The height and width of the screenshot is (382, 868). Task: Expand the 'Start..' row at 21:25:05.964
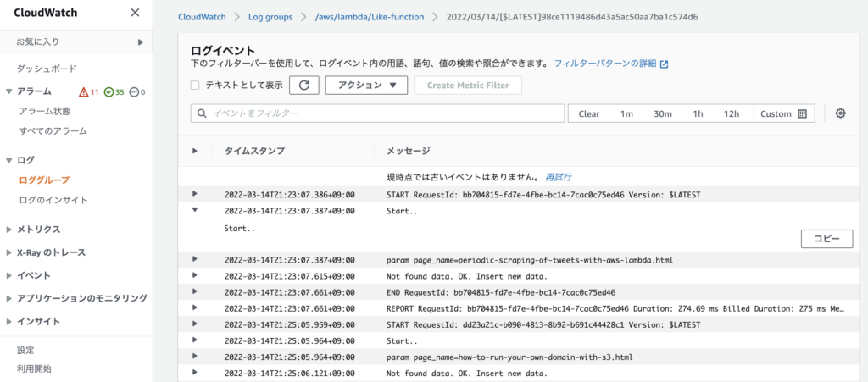pyautogui.click(x=195, y=340)
